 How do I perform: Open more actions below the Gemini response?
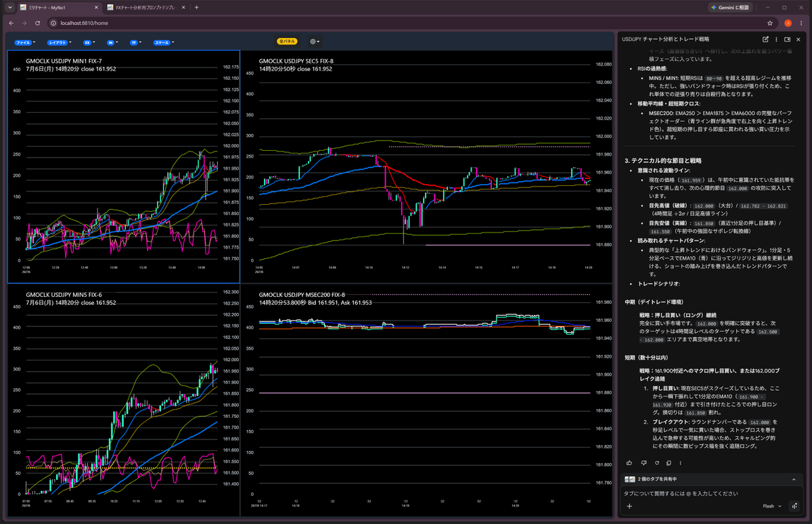pyautogui.click(x=680, y=462)
